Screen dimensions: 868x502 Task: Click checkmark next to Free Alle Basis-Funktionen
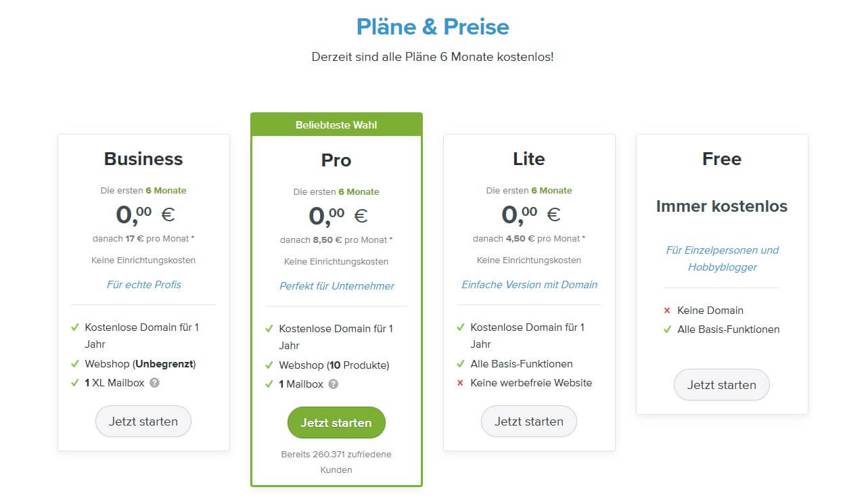pos(667,329)
